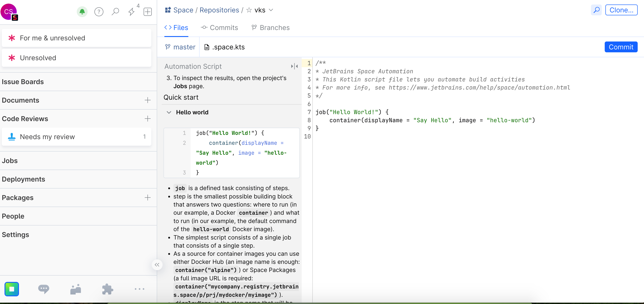The image size is (644, 304).
Task: Click the Clone... button
Action: pos(621,10)
